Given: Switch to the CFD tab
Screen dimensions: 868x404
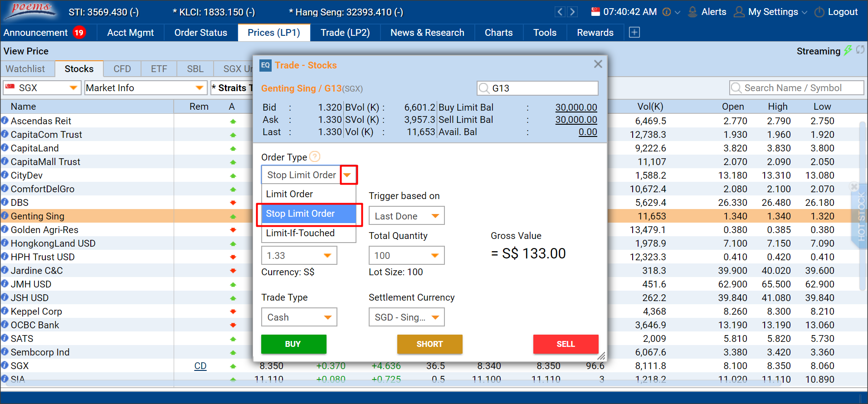Looking at the screenshot, I should tap(122, 69).
